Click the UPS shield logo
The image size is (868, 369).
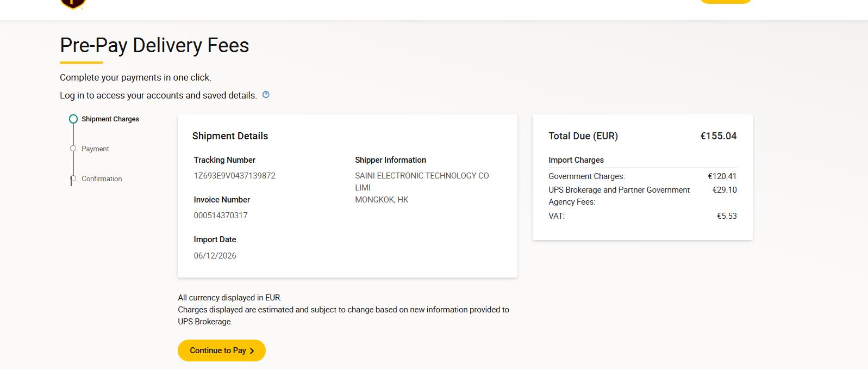coord(73,4)
